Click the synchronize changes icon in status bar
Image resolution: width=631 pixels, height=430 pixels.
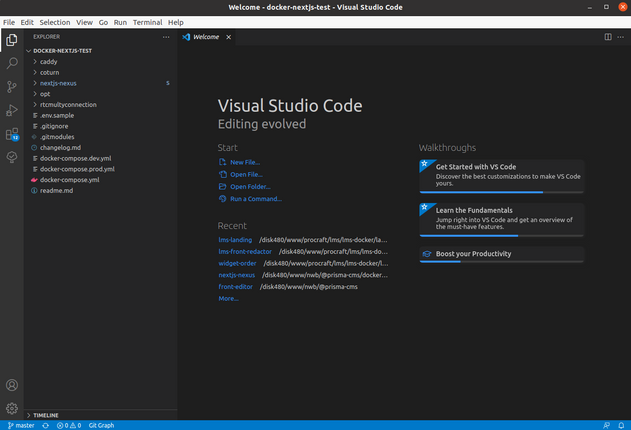tap(45, 425)
